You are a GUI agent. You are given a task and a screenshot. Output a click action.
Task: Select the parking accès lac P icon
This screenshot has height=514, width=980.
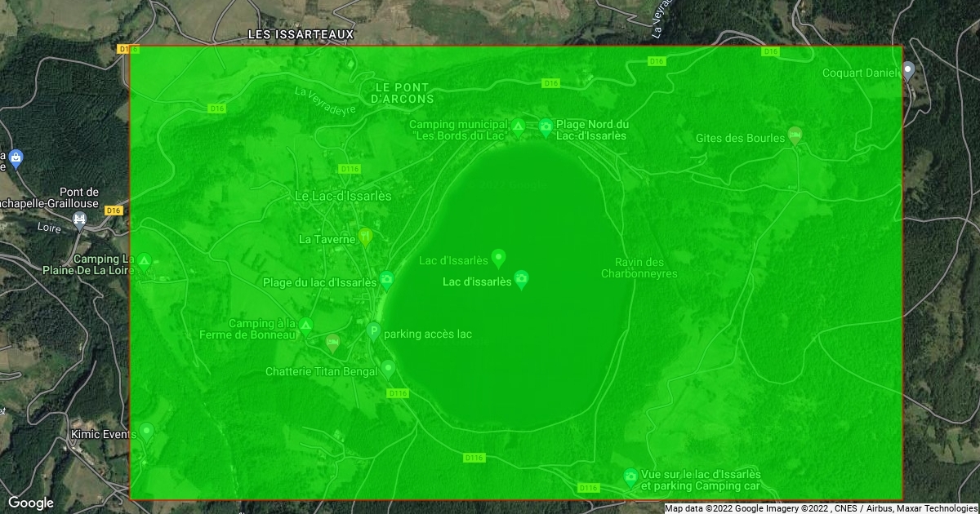(373, 330)
